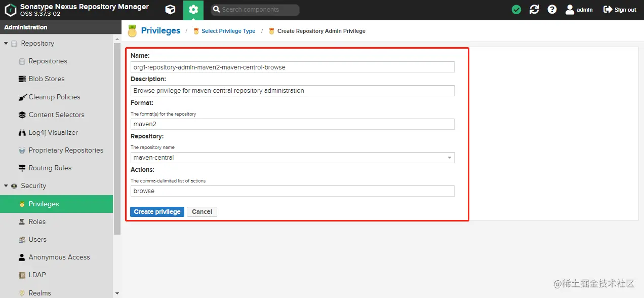
Task: Click the Routing Rules signpost icon
Action: (x=22, y=168)
